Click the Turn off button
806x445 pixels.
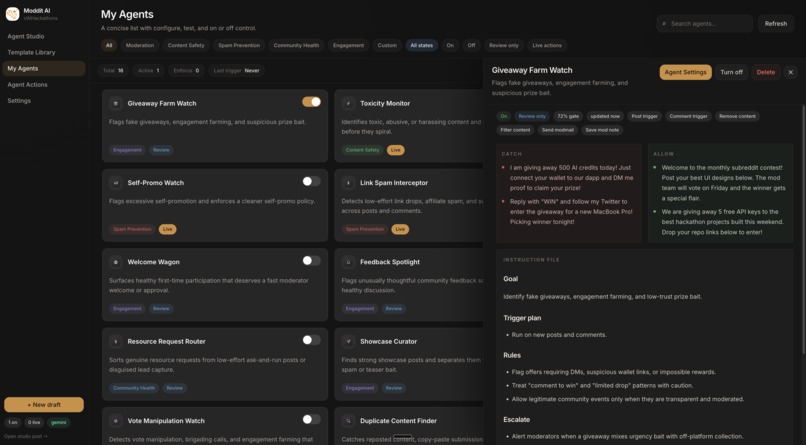(731, 72)
